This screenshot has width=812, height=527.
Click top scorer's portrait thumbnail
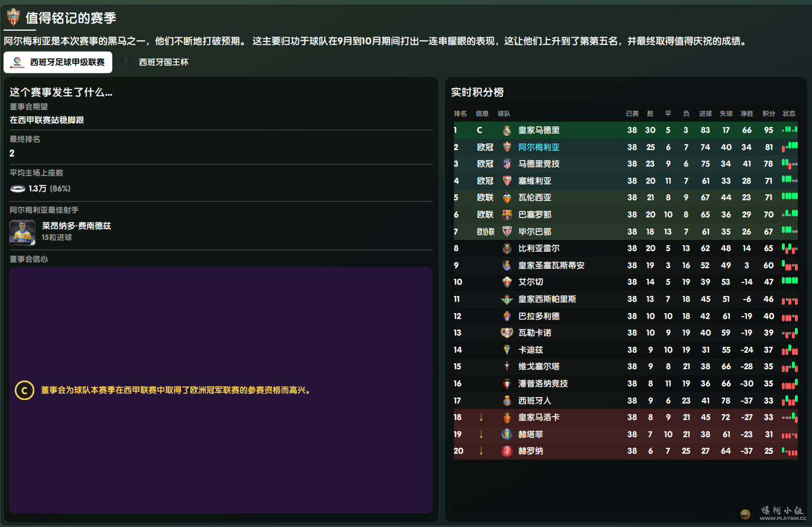click(22, 232)
